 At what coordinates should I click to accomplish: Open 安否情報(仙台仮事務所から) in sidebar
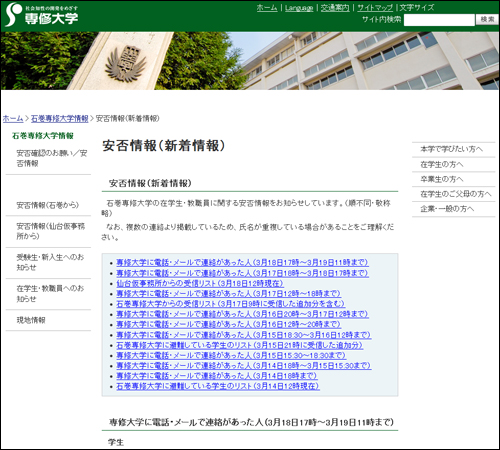coord(51,231)
